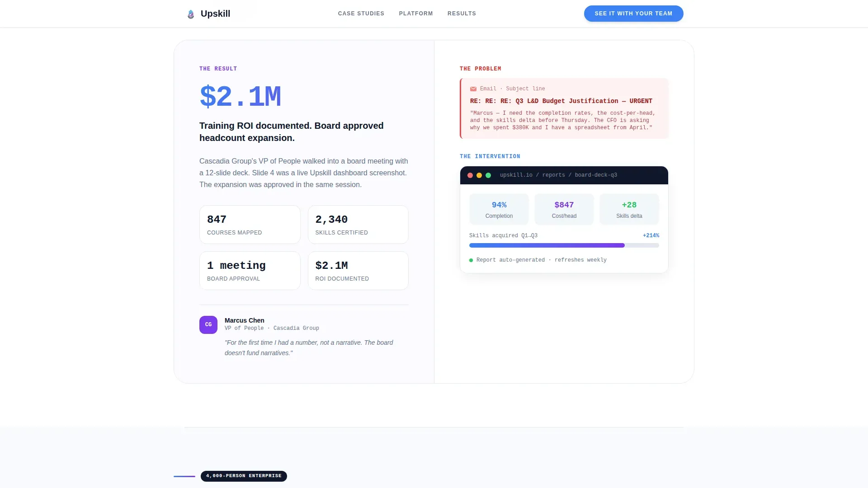Click the 'Training ROI documented' headline
This screenshot has width=868, height=488.
292,132
